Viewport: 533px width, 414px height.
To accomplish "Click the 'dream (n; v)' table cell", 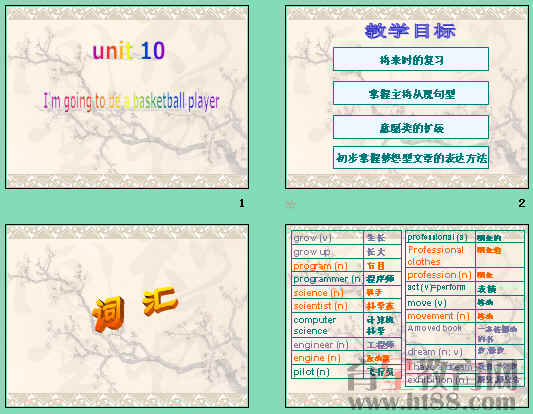I will click(440, 352).
